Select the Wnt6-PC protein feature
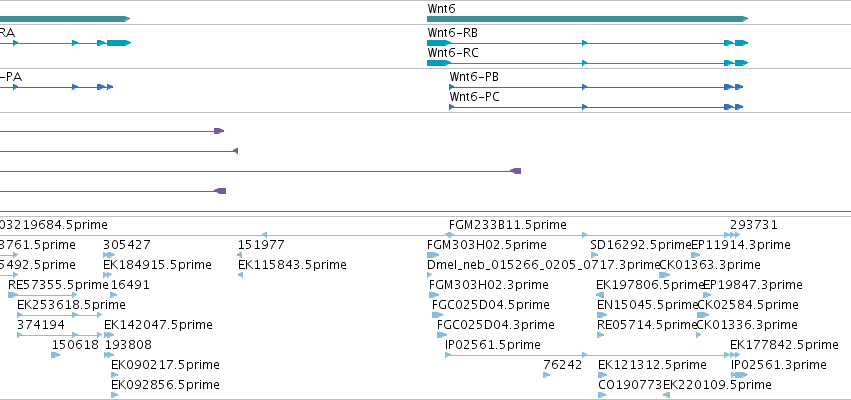851x400 pixels. point(596,107)
